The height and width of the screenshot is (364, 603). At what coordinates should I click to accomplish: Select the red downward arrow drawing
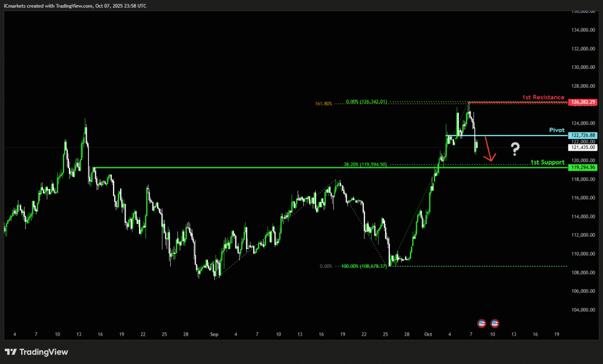(489, 149)
